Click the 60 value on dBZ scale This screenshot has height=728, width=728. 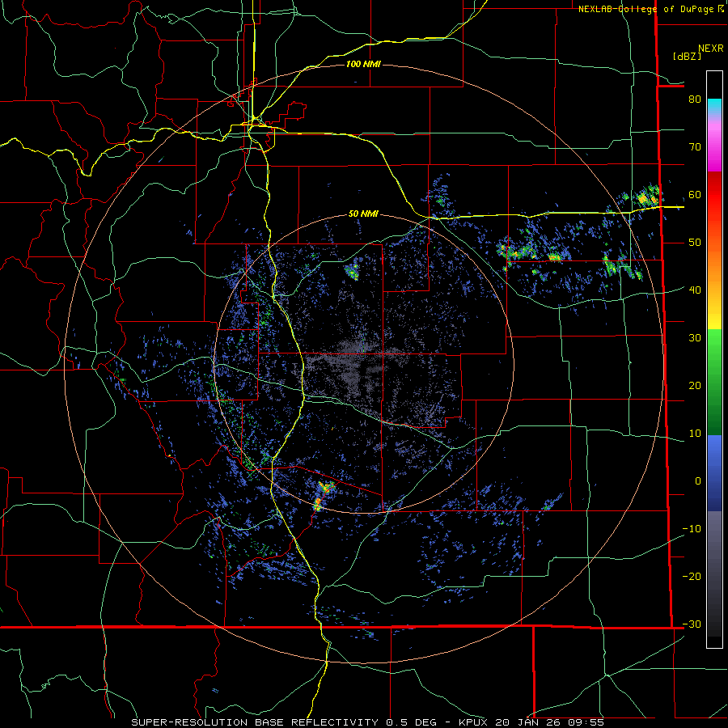(x=695, y=195)
